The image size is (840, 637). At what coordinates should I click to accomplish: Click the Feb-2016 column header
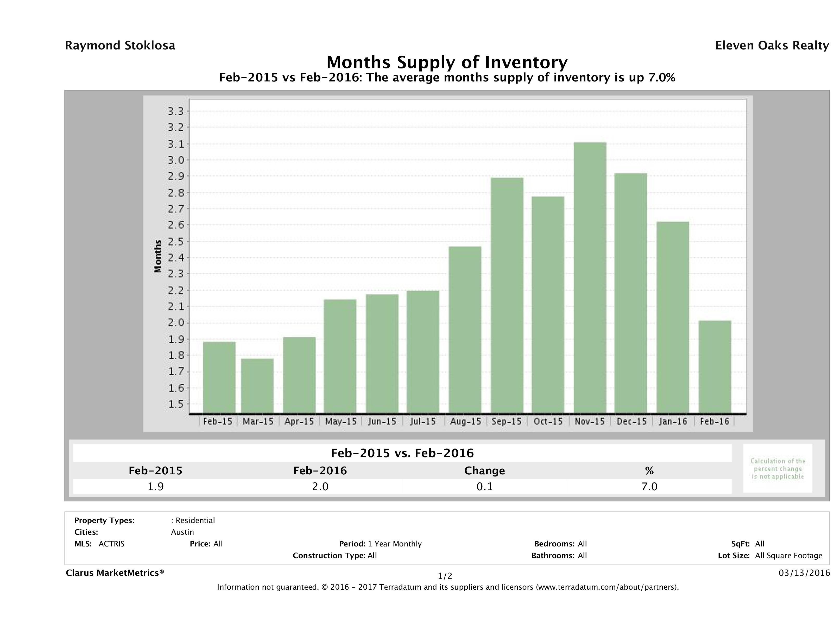320,471
